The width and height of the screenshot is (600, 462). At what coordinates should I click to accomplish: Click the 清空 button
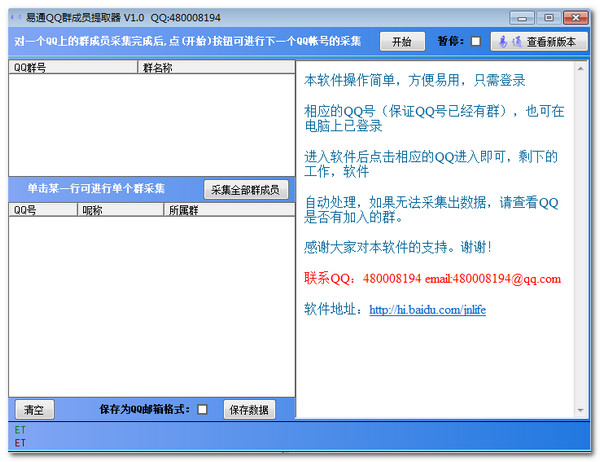point(34,410)
